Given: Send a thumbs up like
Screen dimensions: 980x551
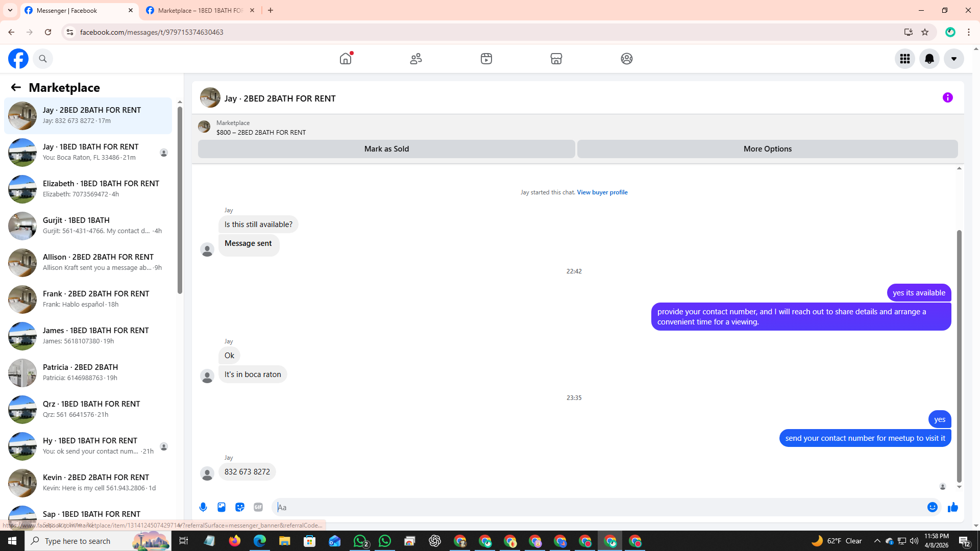Looking at the screenshot, I should pos(952,507).
